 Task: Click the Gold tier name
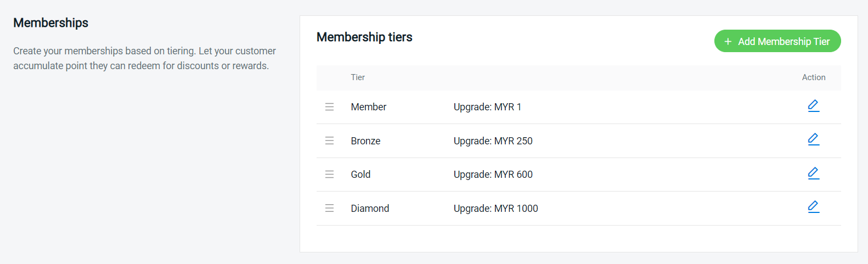click(x=360, y=175)
